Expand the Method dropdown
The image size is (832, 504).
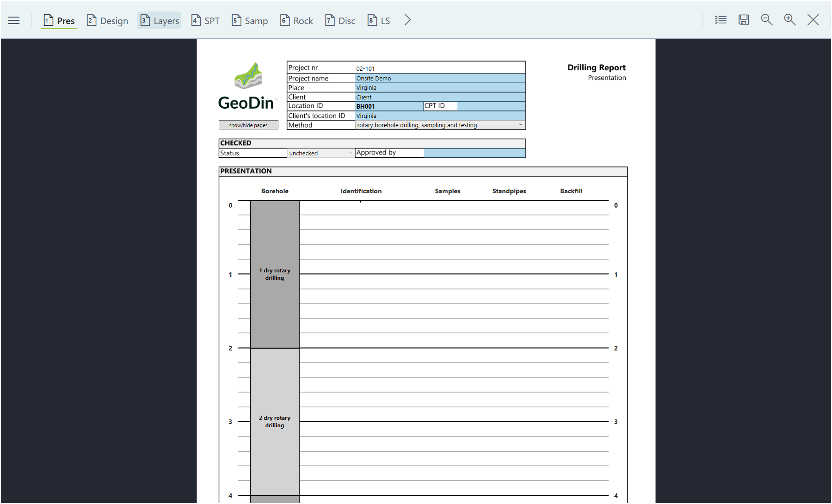point(520,125)
